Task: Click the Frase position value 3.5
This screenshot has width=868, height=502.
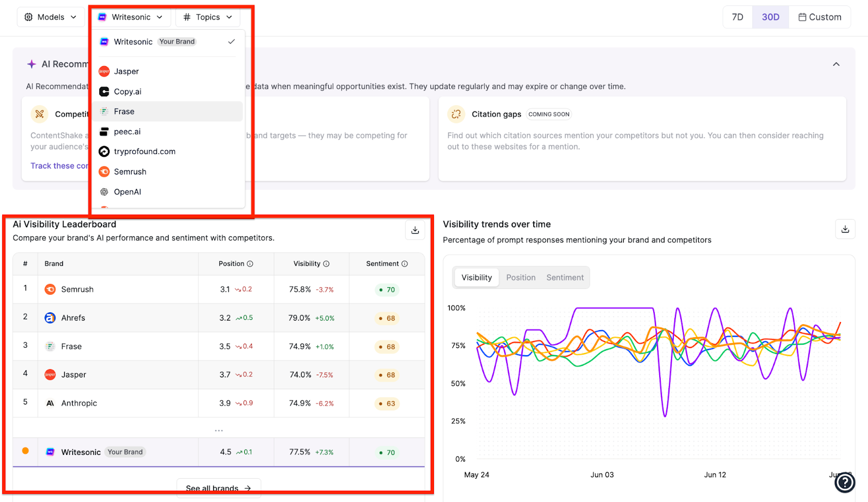Action: coord(225,346)
